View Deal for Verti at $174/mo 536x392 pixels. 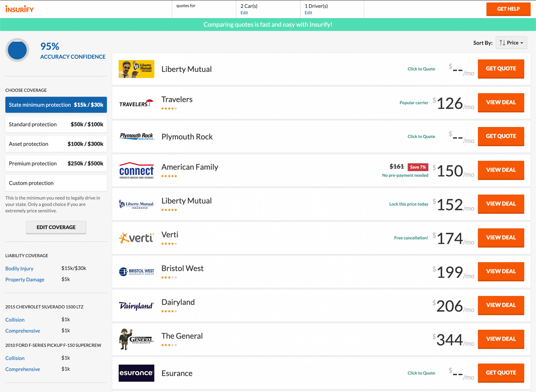pyautogui.click(x=501, y=237)
